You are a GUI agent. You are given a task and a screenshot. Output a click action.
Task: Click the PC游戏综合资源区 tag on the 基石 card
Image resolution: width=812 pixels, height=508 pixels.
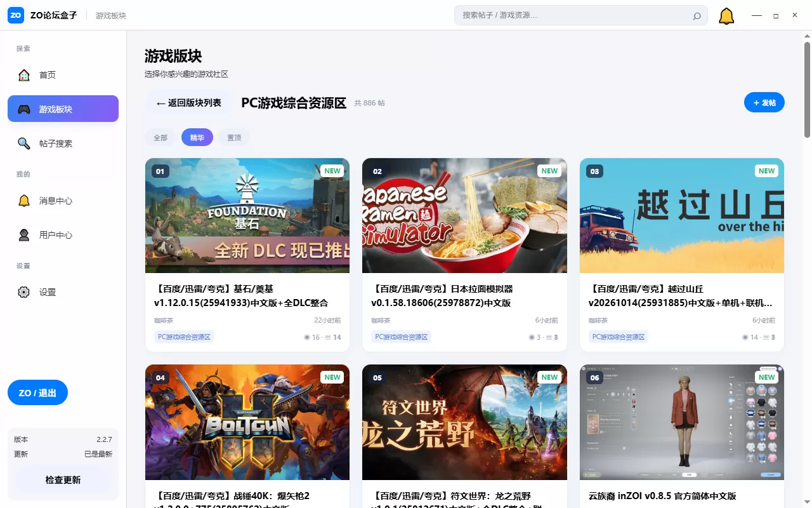pos(184,337)
